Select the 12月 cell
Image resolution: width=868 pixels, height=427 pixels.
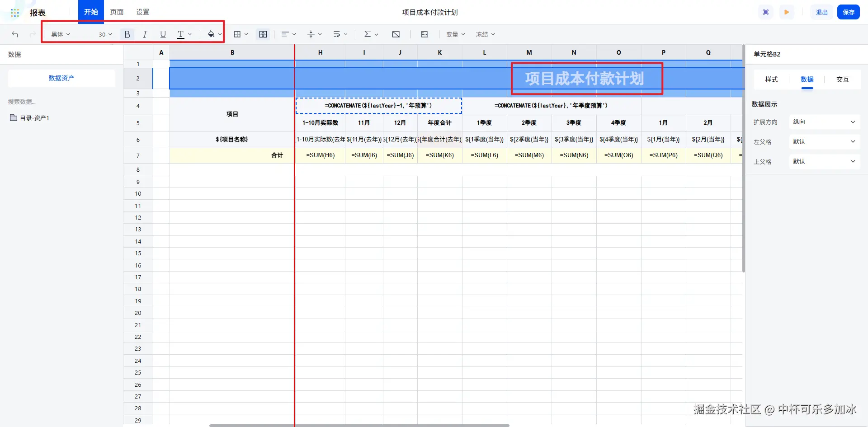[400, 123]
